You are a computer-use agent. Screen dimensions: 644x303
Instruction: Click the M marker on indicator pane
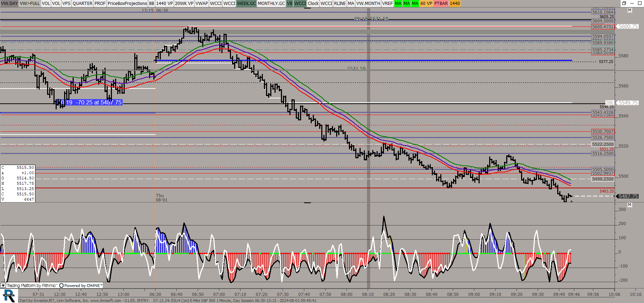[x=629, y=205]
